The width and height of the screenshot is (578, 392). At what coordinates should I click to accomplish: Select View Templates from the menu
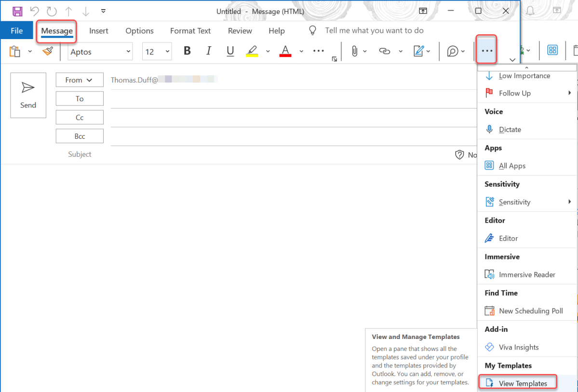click(x=523, y=382)
